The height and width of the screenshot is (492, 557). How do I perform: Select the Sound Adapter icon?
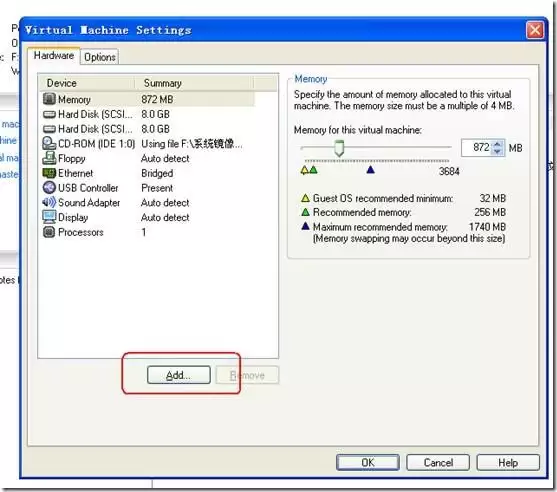click(49, 202)
